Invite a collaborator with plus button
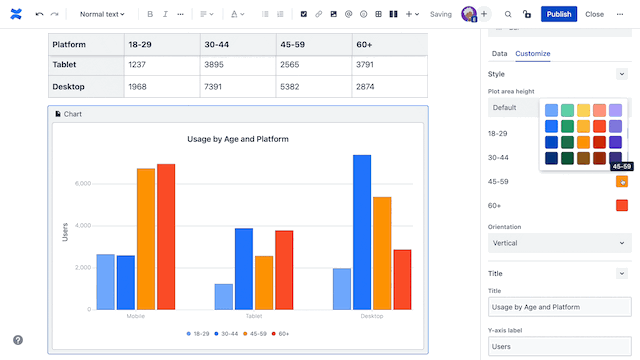This screenshot has width=640, height=360. pos(484,14)
